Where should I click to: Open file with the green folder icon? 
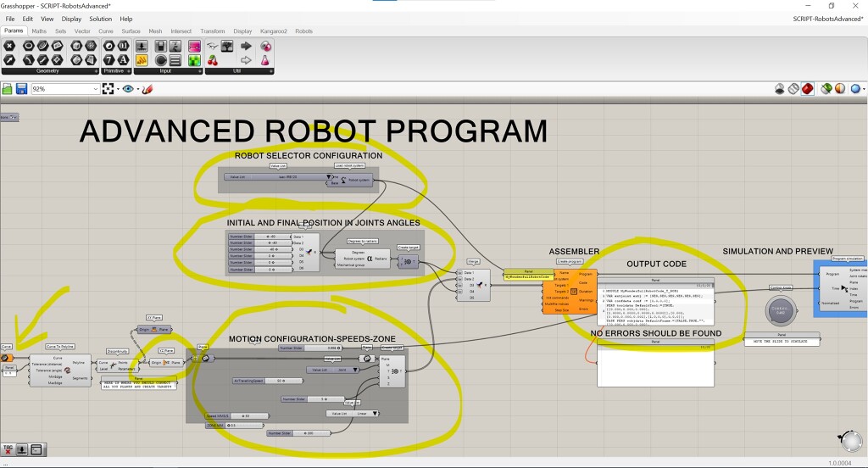point(7,89)
